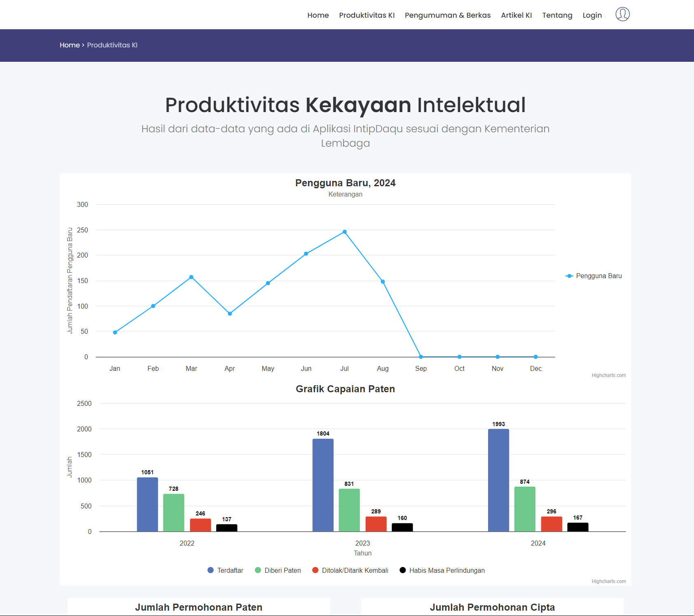This screenshot has height=616, width=694.
Task: Click the Mar data point on line chart
Action: point(191,277)
